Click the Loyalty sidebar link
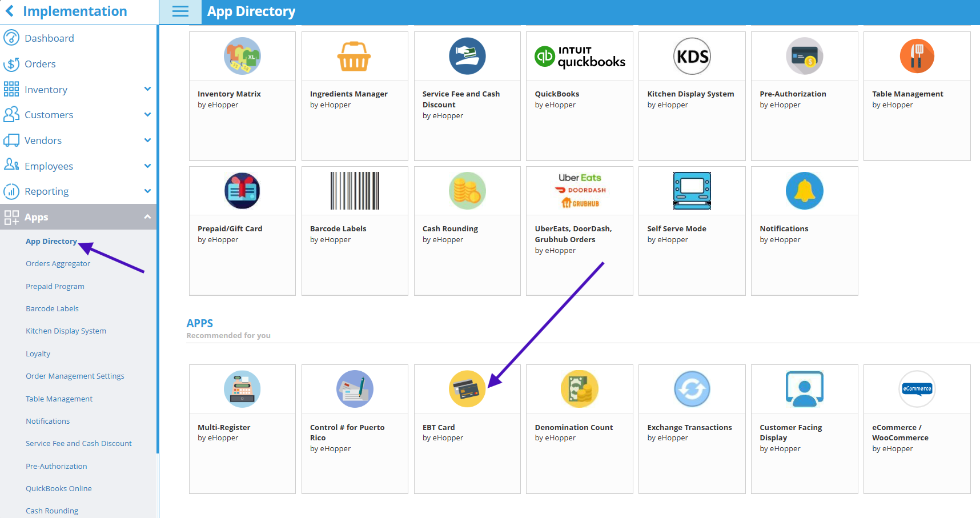This screenshot has height=518, width=980. [x=38, y=354]
